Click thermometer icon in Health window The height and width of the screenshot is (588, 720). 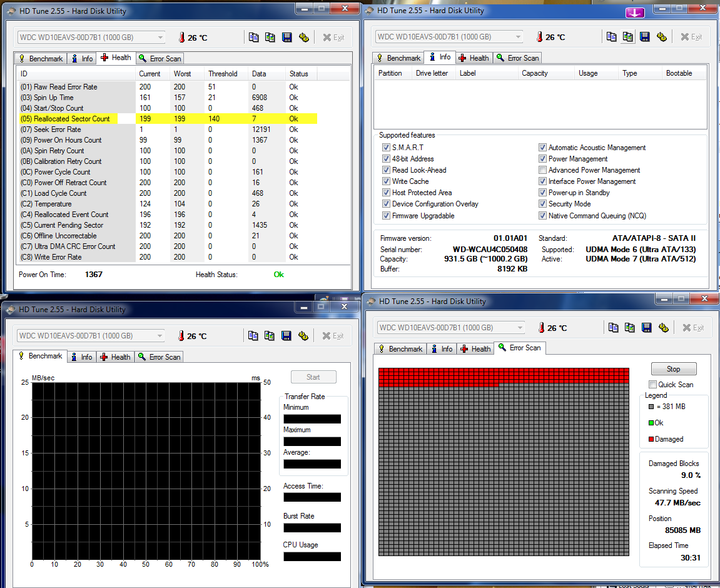pyautogui.click(x=181, y=38)
